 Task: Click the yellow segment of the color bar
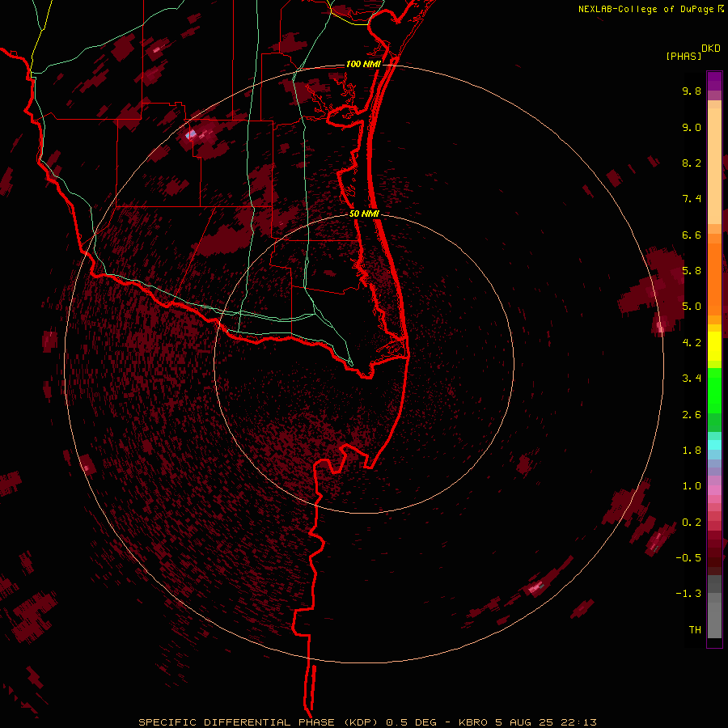click(x=714, y=346)
